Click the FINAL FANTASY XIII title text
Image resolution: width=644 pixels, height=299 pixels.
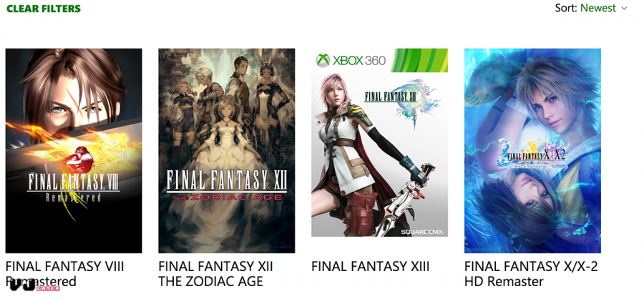click(371, 267)
